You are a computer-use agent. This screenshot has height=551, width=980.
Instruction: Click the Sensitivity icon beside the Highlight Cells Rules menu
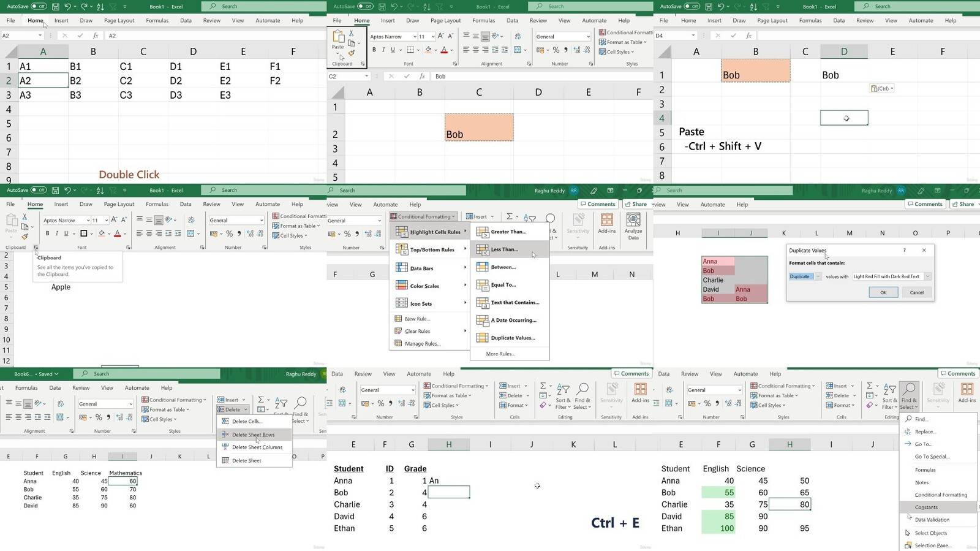pos(578,219)
